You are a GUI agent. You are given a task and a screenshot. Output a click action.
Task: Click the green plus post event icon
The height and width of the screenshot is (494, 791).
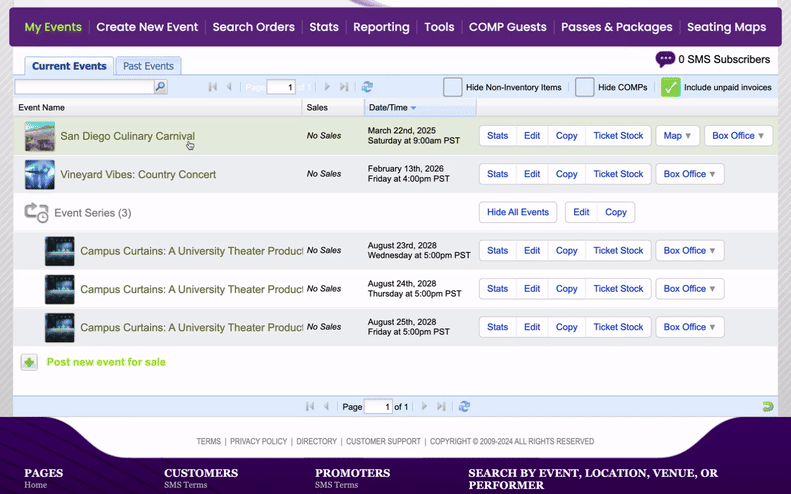point(29,362)
